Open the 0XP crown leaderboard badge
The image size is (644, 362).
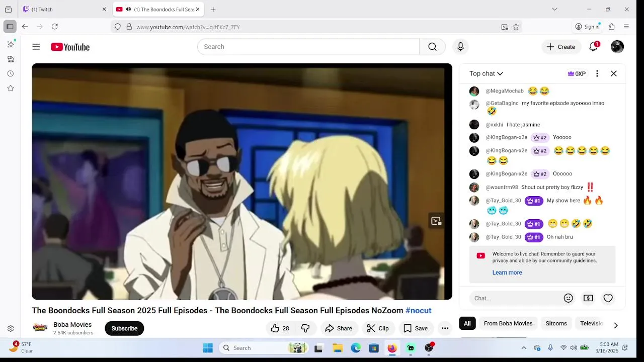coord(577,73)
